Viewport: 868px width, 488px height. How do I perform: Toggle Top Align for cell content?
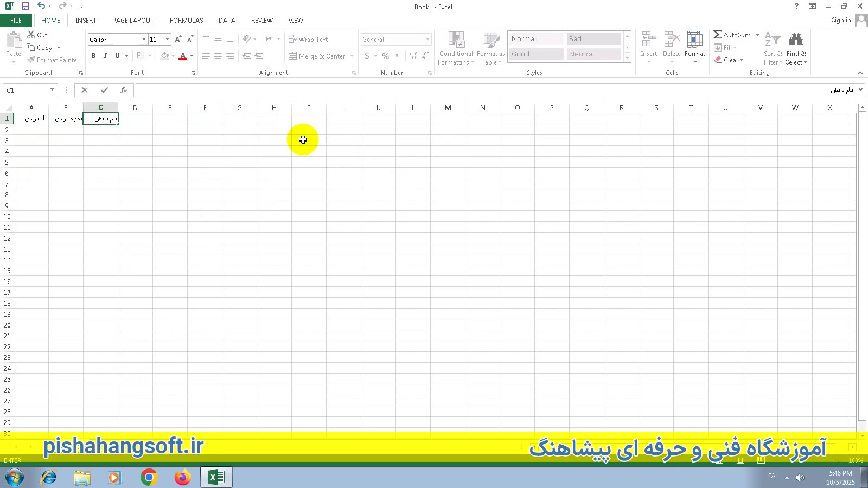pyautogui.click(x=206, y=39)
